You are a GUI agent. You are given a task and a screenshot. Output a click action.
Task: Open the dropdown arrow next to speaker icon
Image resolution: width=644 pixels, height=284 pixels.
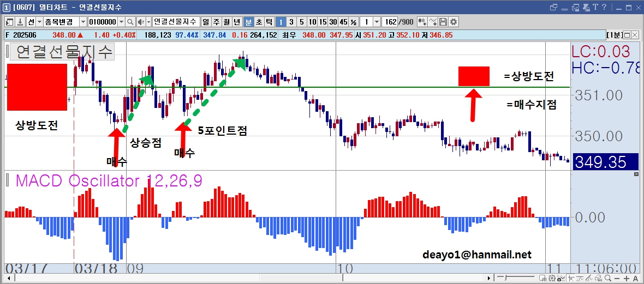[x=148, y=22]
